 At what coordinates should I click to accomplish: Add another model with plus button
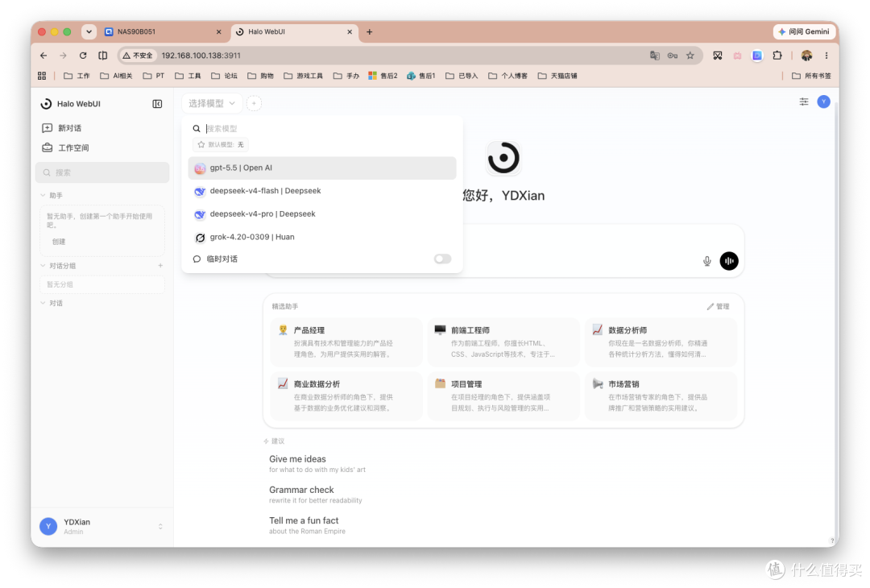pos(254,103)
